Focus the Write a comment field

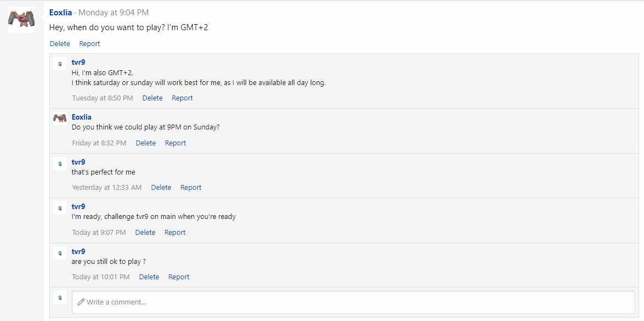click(x=353, y=302)
